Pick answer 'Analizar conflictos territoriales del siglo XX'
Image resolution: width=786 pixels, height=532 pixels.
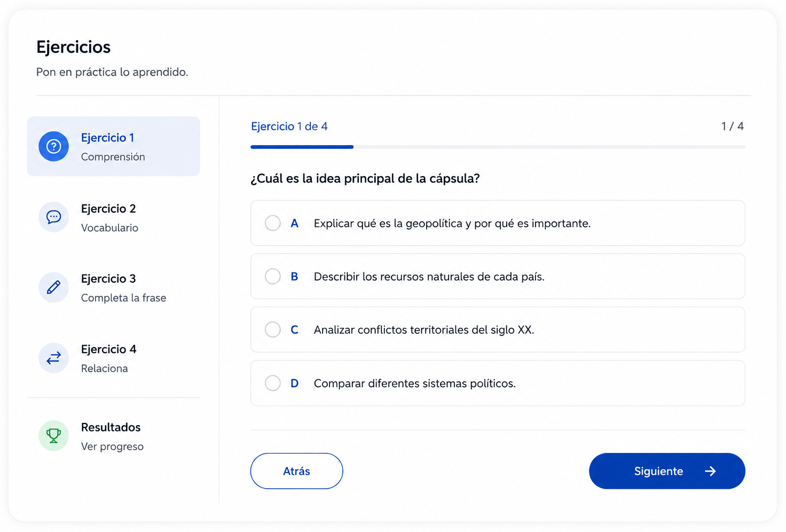point(424,330)
